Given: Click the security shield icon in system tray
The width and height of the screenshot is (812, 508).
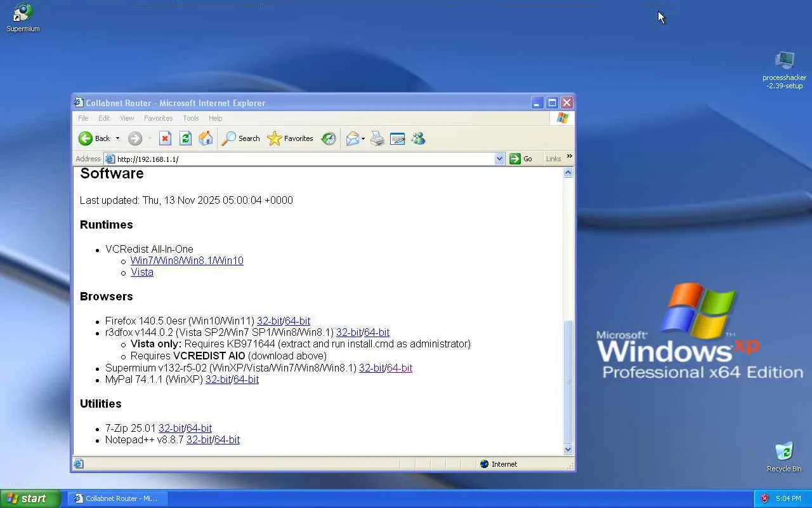Looking at the screenshot, I should tap(764, 498).
